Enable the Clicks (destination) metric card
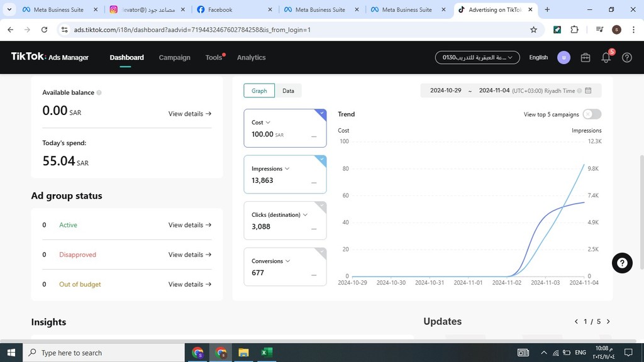 coord(321,206)
